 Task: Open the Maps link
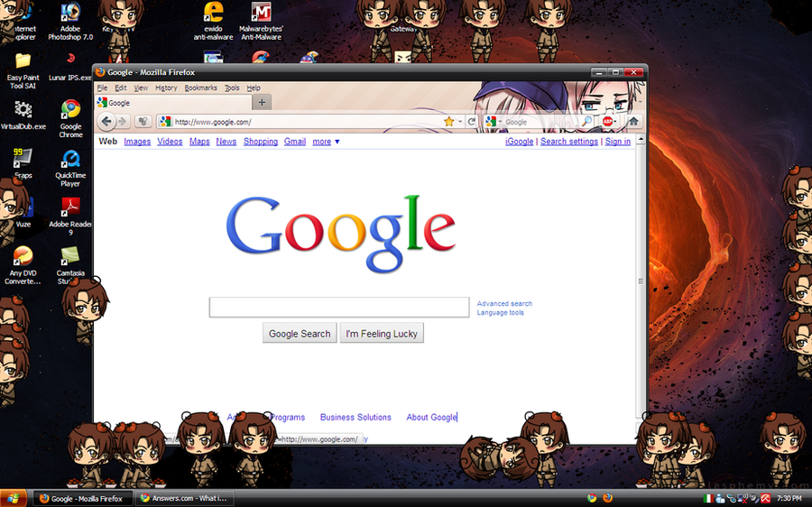(199, 142)
